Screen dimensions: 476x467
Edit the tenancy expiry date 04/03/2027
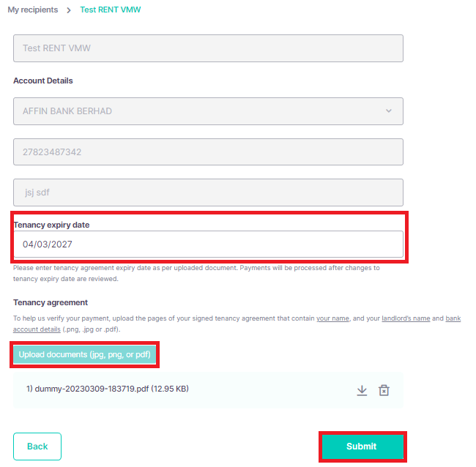point(208,244)
